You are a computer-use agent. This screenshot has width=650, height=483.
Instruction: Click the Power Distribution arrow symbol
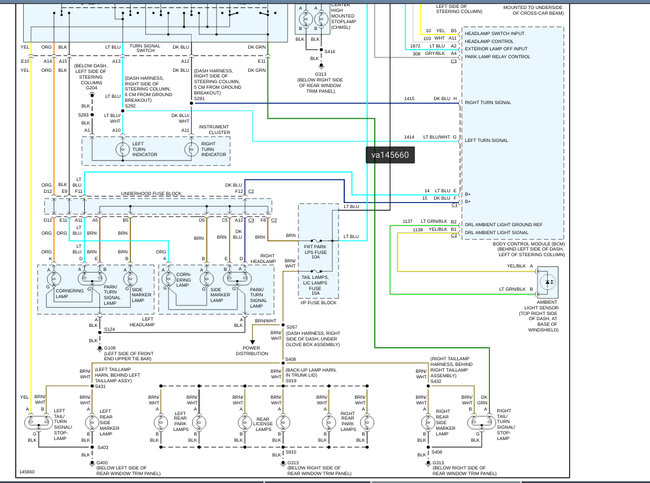252,342
